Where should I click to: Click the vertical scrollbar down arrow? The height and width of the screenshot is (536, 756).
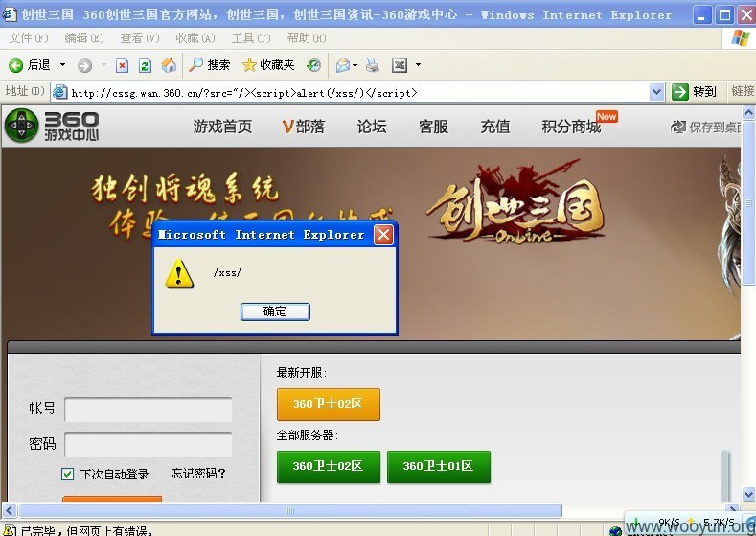tap(748, 494)
